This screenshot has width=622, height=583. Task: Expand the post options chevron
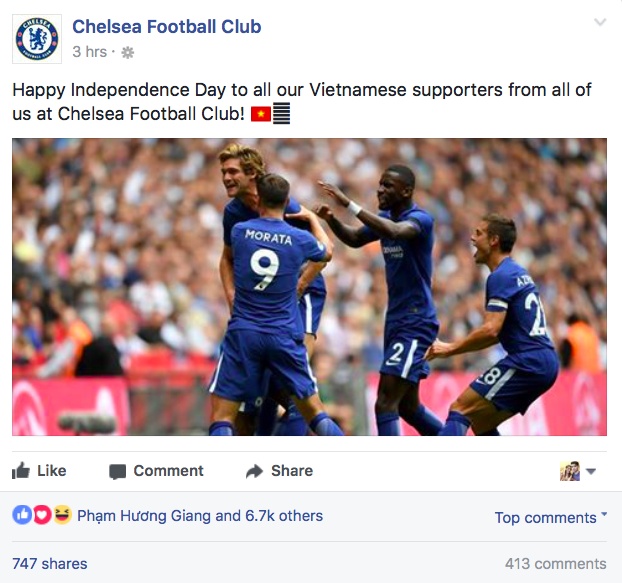coord(600,23)
